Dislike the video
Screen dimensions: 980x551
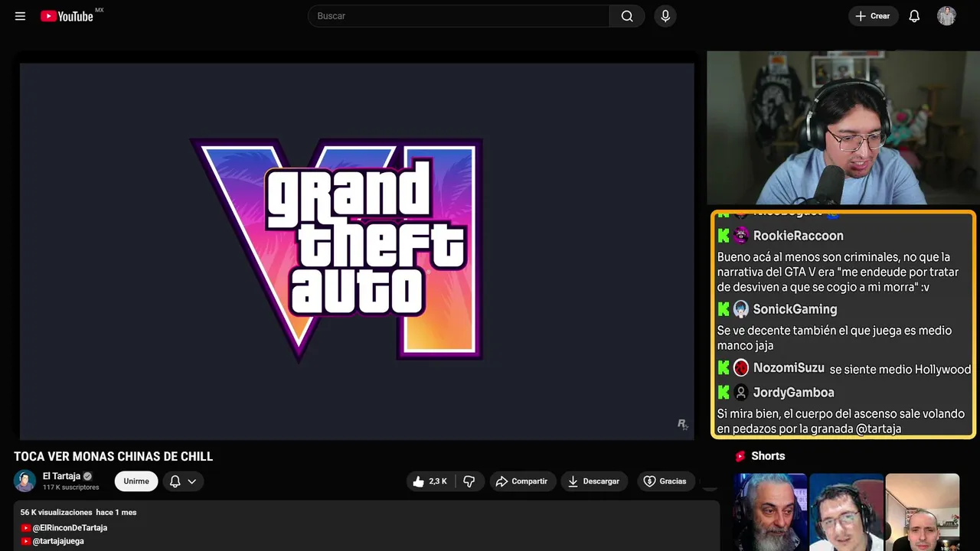(469, 481)
